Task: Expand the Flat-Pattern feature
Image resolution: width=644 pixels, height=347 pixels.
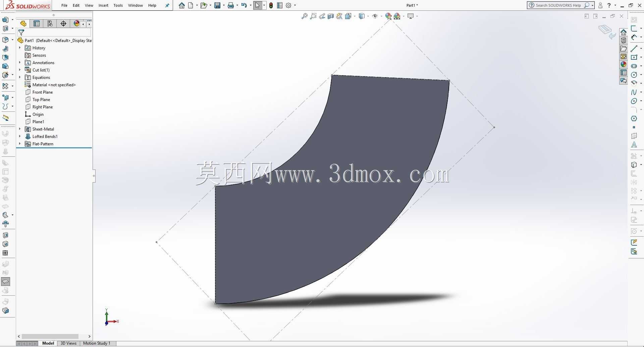Action: (x=20, y=144)
